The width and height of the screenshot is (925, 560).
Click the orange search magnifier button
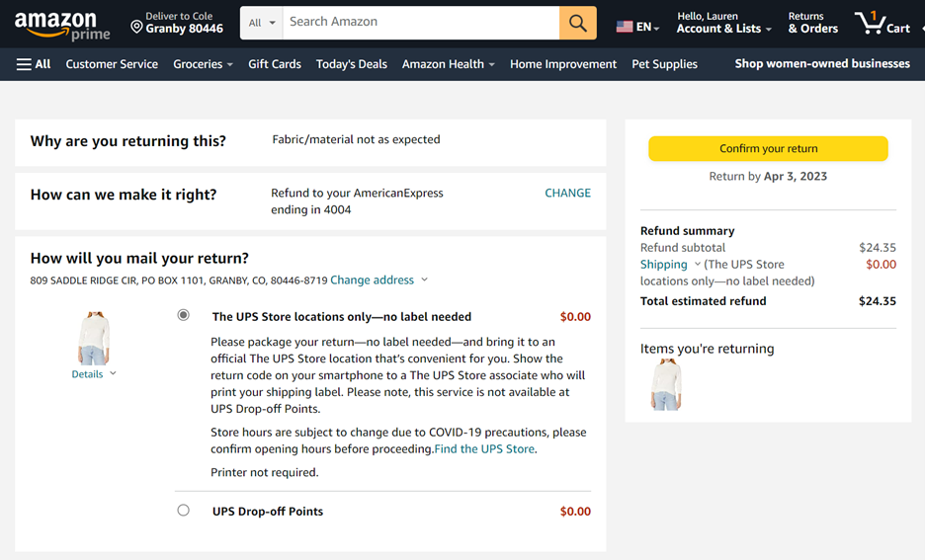577,23
